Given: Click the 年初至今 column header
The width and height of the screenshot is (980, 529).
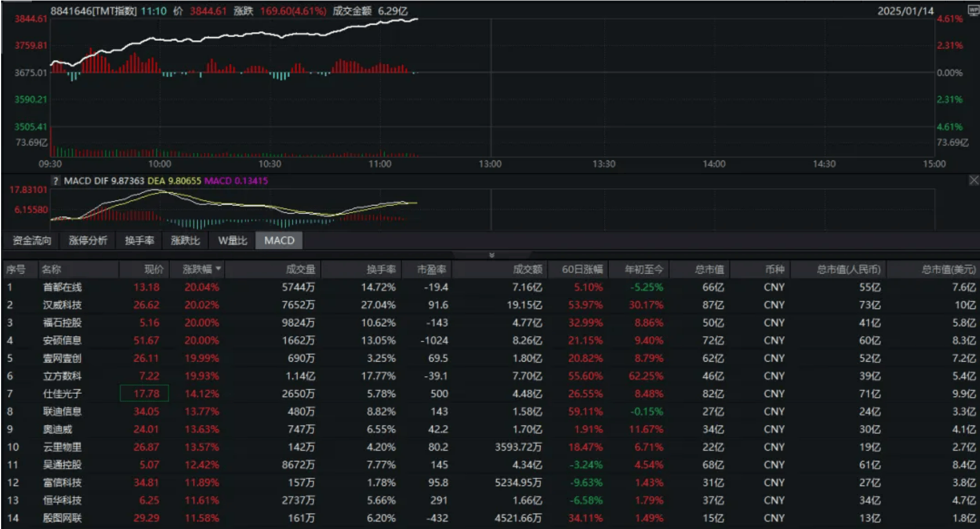Looking at the screenshot, I should point(644,269).
